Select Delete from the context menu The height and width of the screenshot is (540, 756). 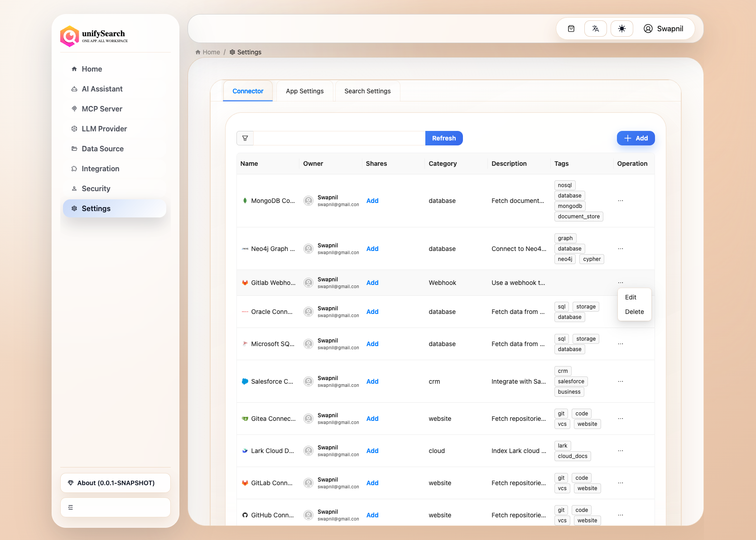pos(634,312)
